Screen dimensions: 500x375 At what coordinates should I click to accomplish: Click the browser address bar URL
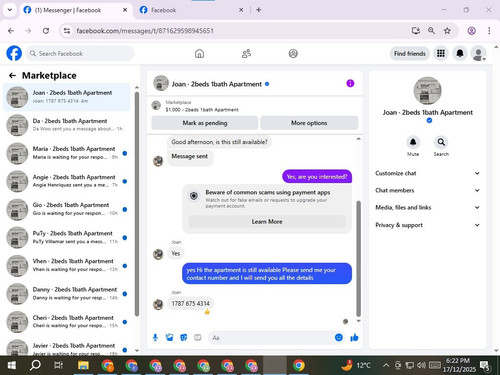coord(145,31)
